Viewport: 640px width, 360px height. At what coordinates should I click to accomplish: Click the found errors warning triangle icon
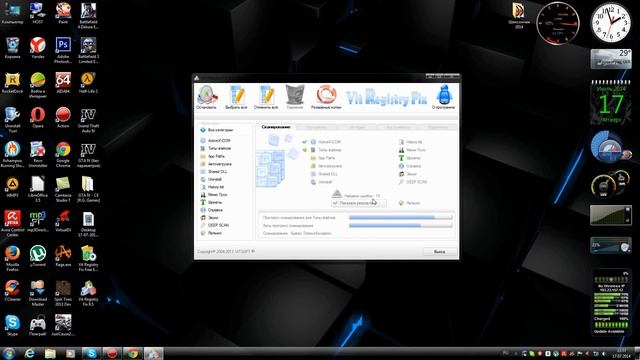coord(336,193)
